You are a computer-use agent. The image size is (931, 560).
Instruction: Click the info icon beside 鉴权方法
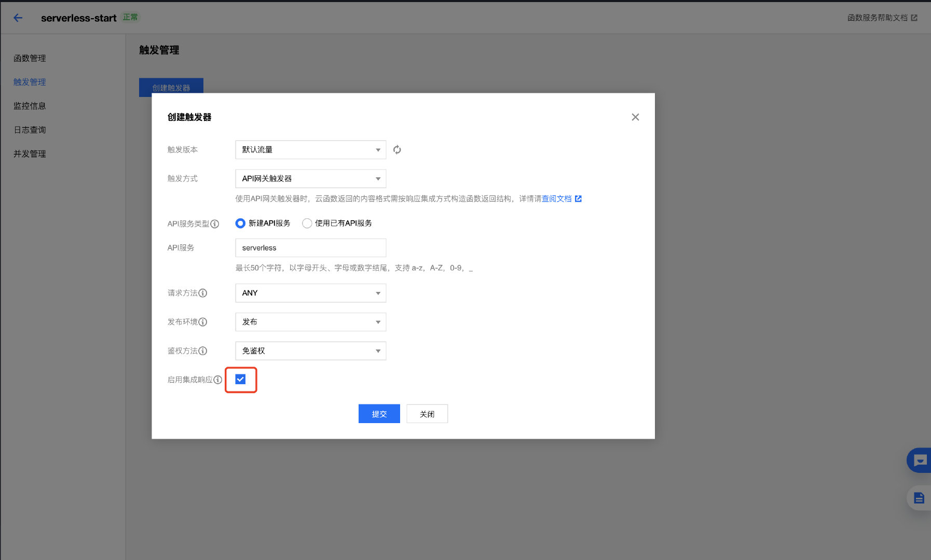tap(203, 351)
